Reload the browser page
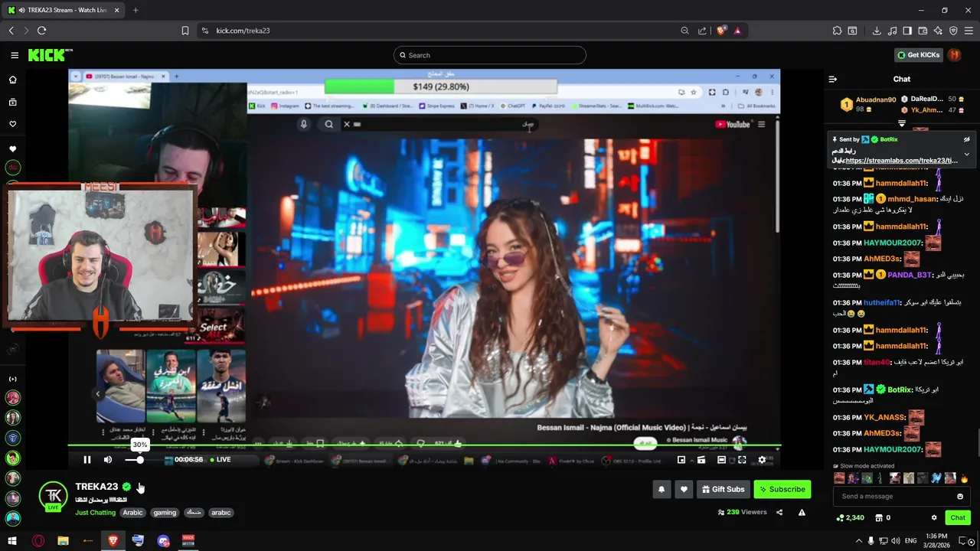The height and width of the screenshot is (551, 980). pyautogui.click(x=41, y=31)
